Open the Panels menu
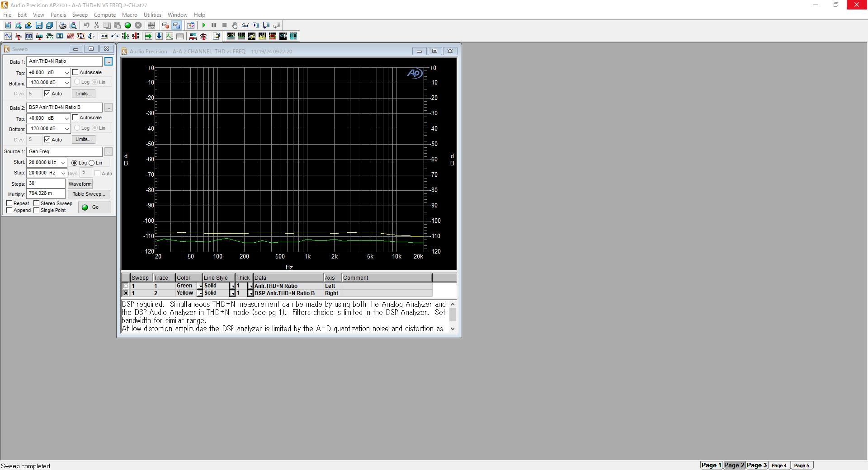Screen dimensions: 868x470 (58, 15)
